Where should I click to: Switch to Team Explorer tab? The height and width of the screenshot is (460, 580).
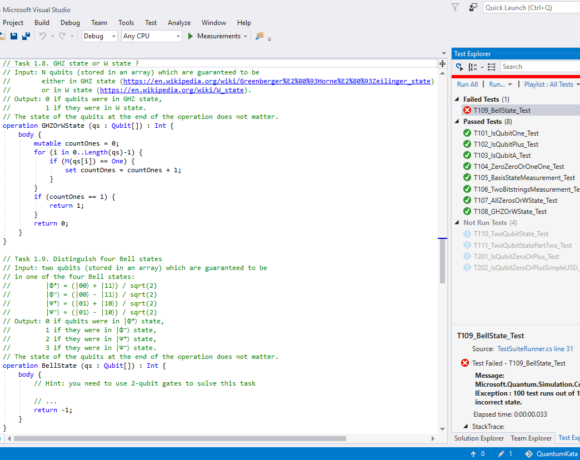click(531, 438)
